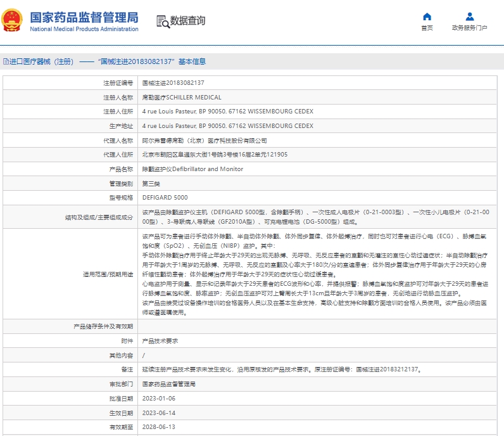Click the 适用范围/预期用途 label
Screen dimensions: 504x436
[108, 274]
